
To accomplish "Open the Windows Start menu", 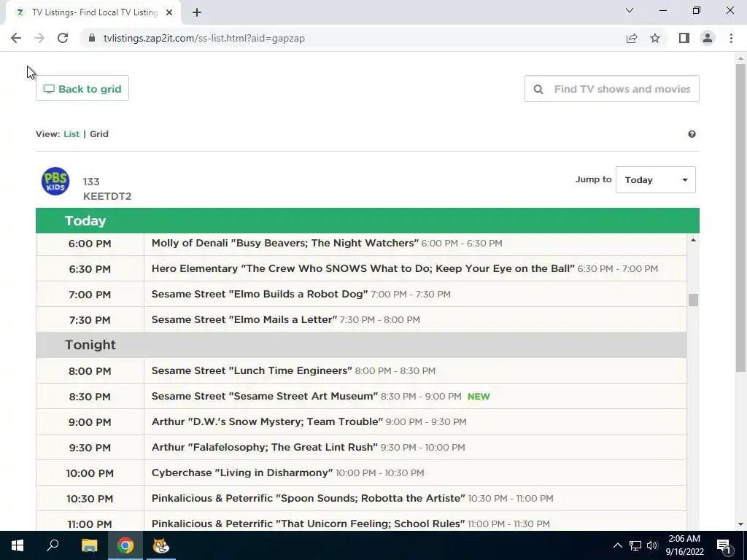I will click(18, 545).
